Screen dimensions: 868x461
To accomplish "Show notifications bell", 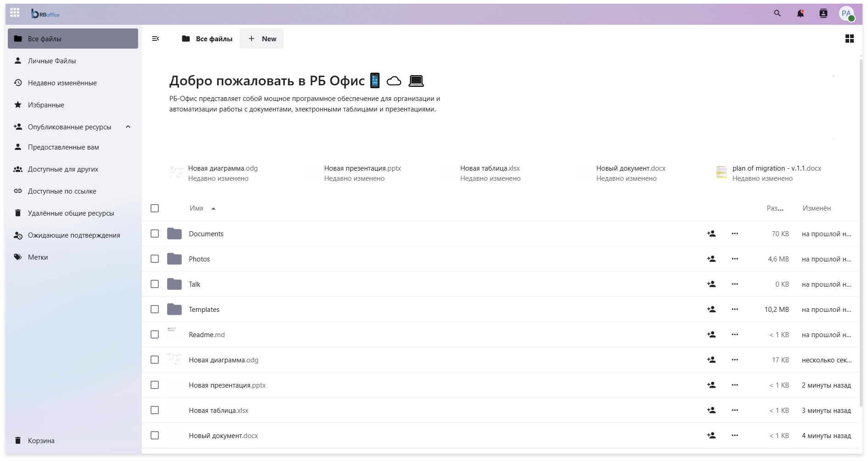I will click(801, 13).
